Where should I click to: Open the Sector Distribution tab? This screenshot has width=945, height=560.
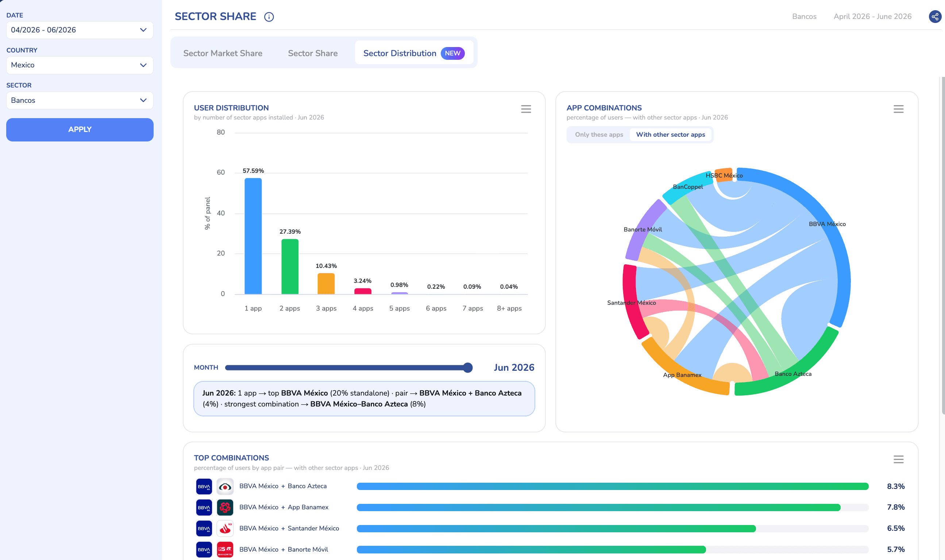point(414,53)
